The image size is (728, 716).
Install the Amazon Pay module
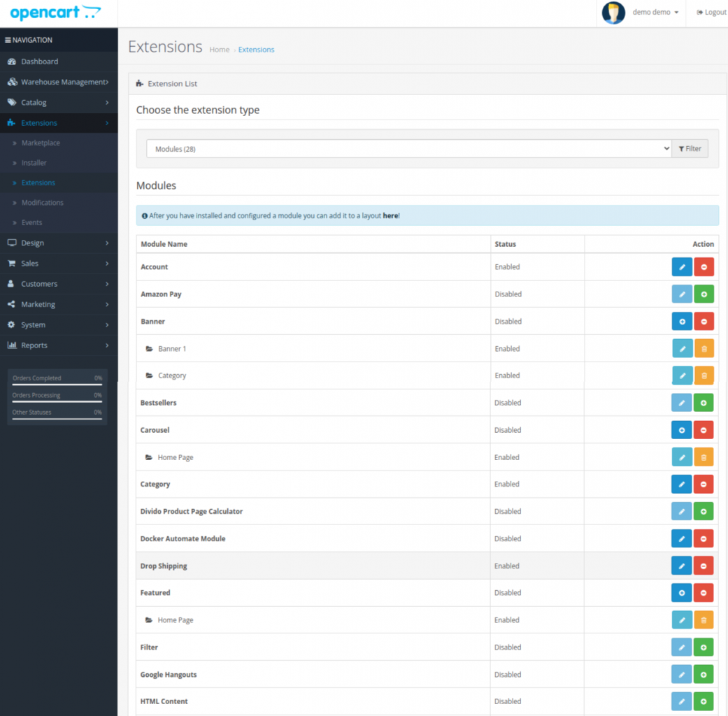(704, 294)
